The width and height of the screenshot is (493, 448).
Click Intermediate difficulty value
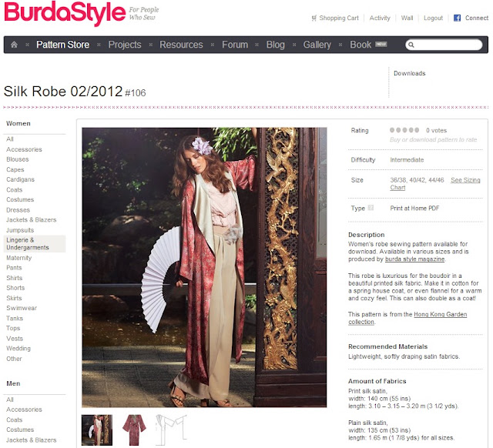tap(407, 159)
